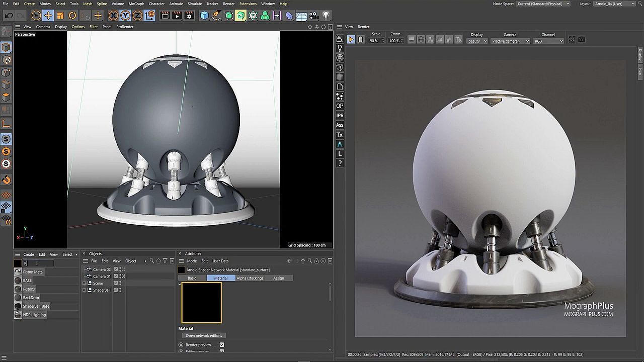The height and width of the screenshot is (362, 644).
Task: Expand the ShaderBall object in tree
Action: [x=85, y=290]
